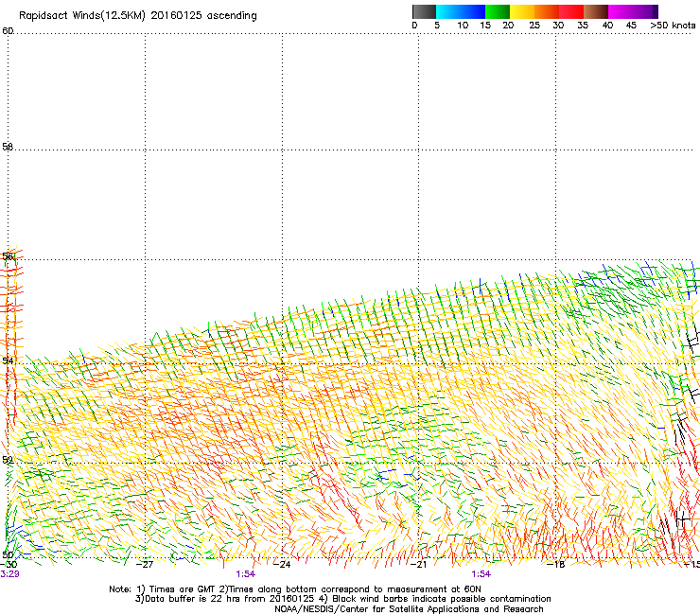Click the '45' legend scale value
This screenshot has height=615, width=700.
point(631,26)
